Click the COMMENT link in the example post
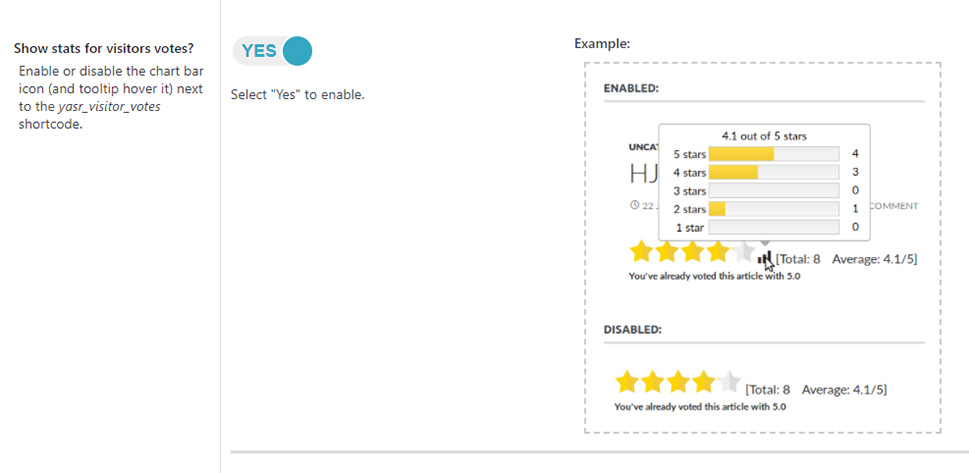Screen dimensions: 969x473 coord(894,206)
